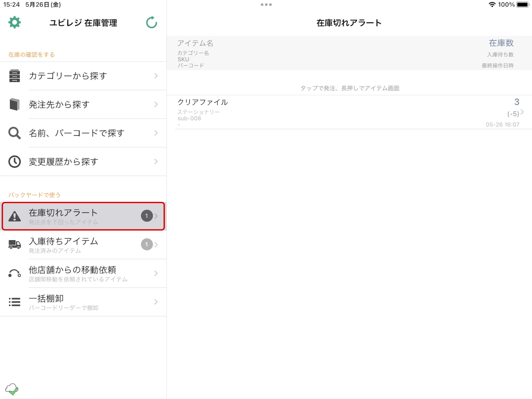532x399 pixels.
Task: Tap the timestamp 05-26 16:07
Action: tap(502, 125)
